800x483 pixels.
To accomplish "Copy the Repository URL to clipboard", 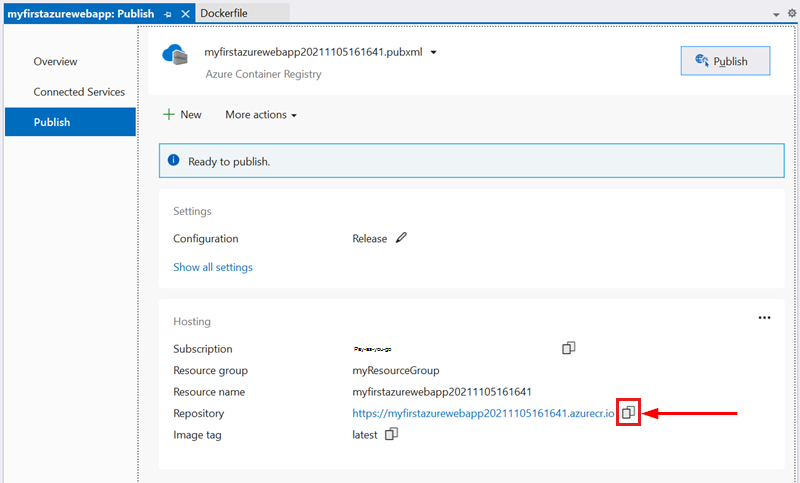I will point(628,412).
